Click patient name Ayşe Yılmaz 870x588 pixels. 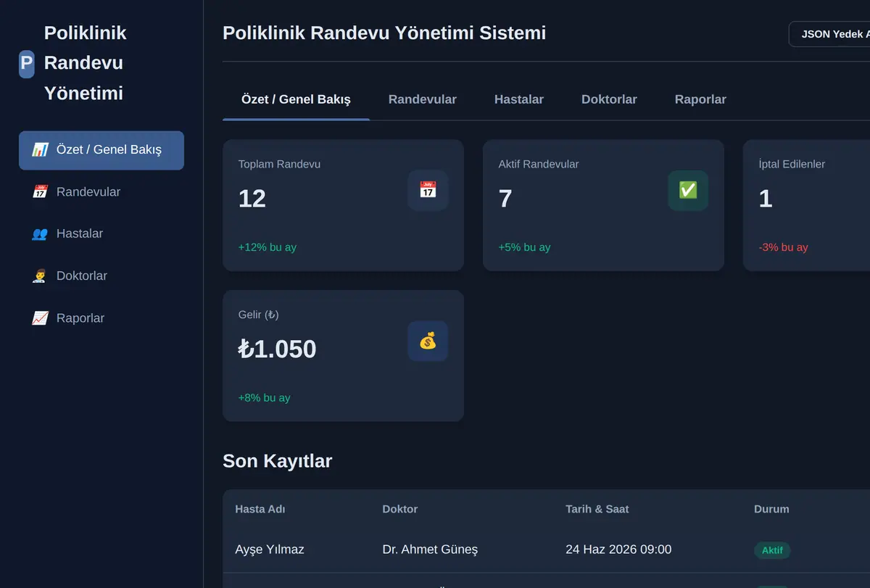[270, 550]
